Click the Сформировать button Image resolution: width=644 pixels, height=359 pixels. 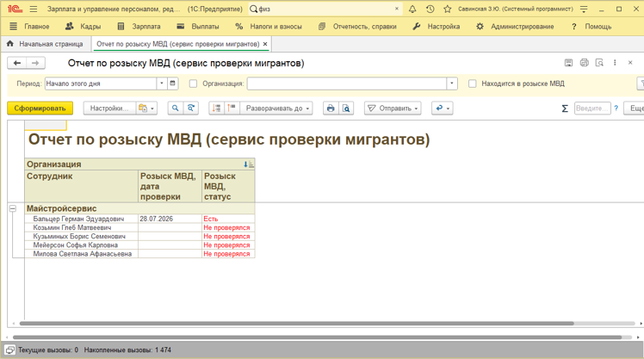coord(40,108)
